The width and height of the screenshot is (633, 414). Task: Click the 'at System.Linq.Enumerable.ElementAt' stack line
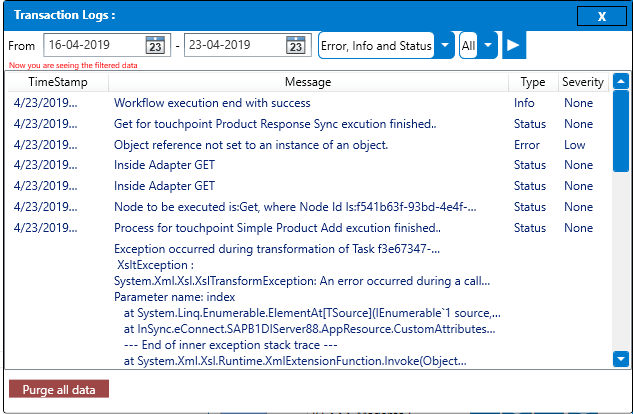(x=312, y=313)
